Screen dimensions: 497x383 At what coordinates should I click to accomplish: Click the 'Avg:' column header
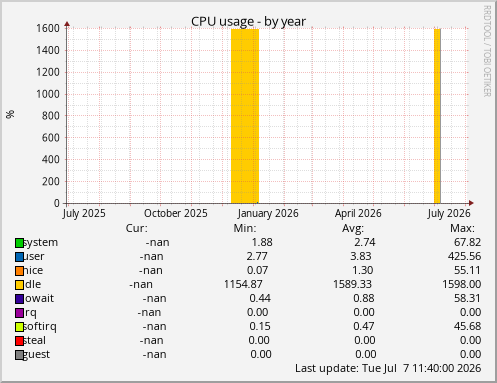[353, 229]
